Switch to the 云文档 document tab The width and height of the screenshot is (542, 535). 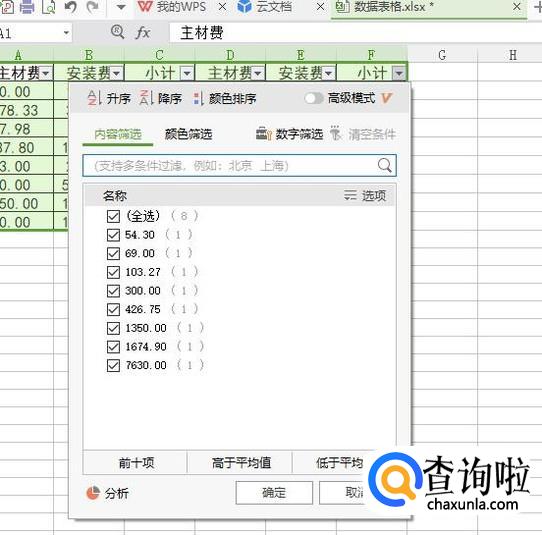point(265,7)
